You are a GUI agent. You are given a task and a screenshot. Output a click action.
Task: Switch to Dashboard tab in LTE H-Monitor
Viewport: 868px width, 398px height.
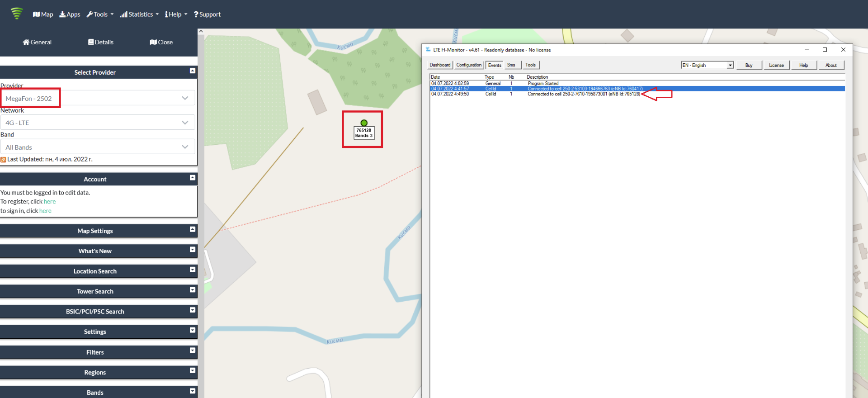(440, 65)
